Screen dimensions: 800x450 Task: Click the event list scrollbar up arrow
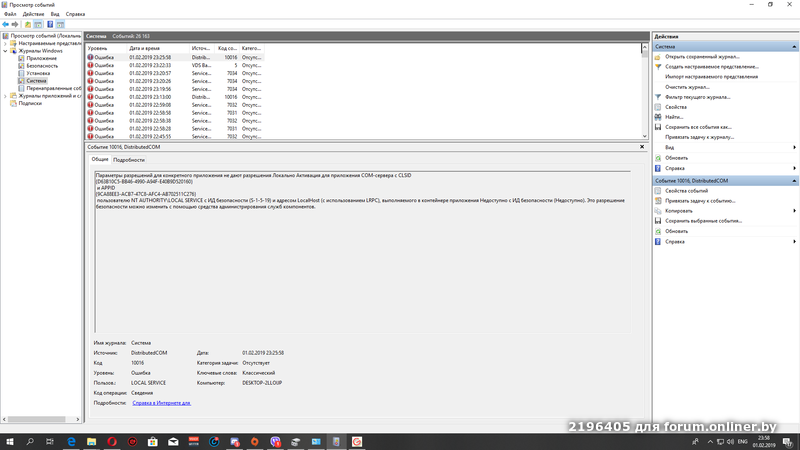(x=644, y=47)
